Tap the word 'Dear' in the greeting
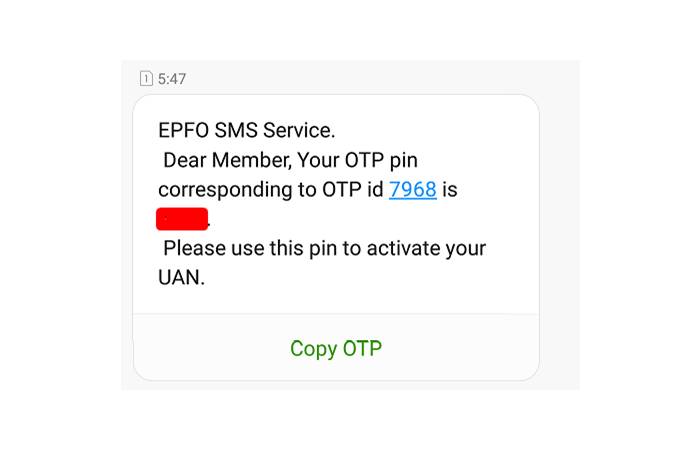Viewport: 700px width, 450px height. [x=185, y=160]
